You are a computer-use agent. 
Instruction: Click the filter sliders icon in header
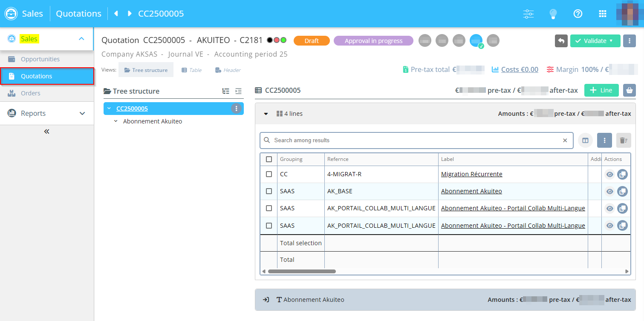(x=528, y=14)
